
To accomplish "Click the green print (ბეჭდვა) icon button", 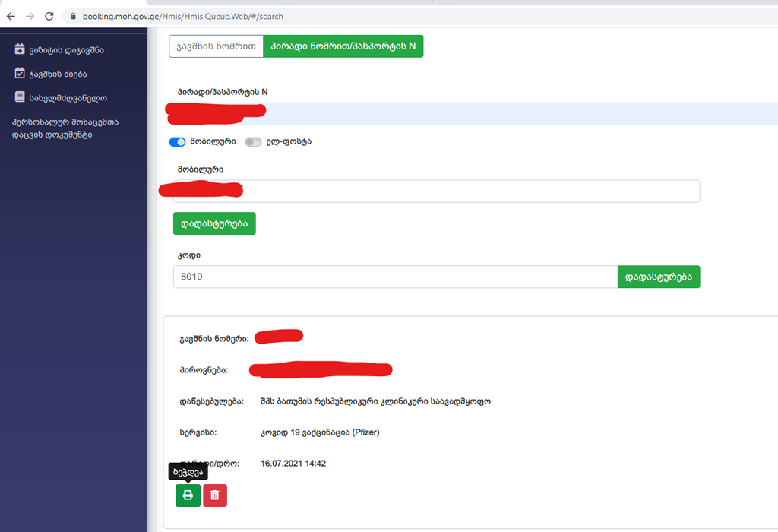I will (188, 496).
